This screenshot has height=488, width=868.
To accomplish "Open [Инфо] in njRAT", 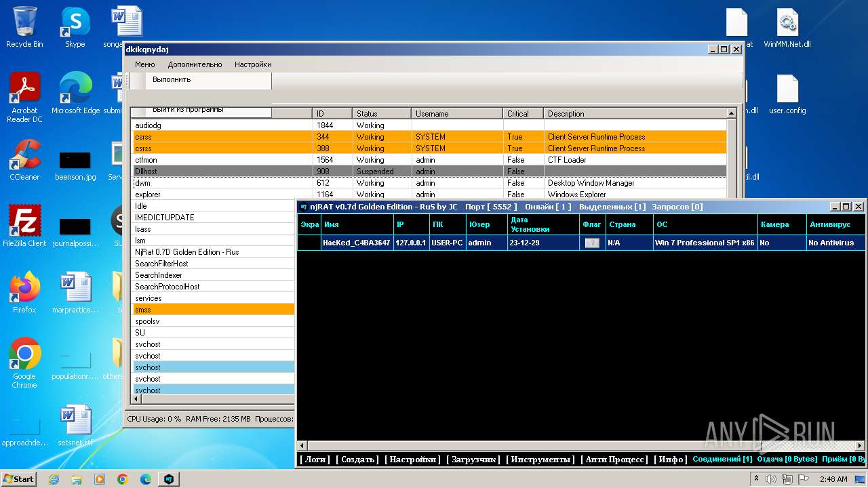I will [671, 460].
